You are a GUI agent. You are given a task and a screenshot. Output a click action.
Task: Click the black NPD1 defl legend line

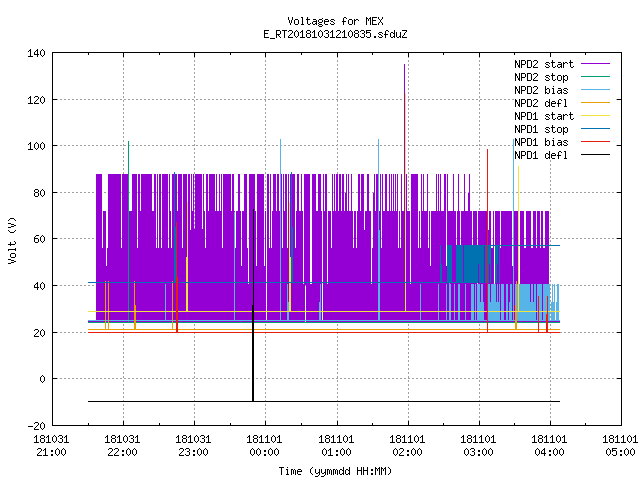point(595,155)
